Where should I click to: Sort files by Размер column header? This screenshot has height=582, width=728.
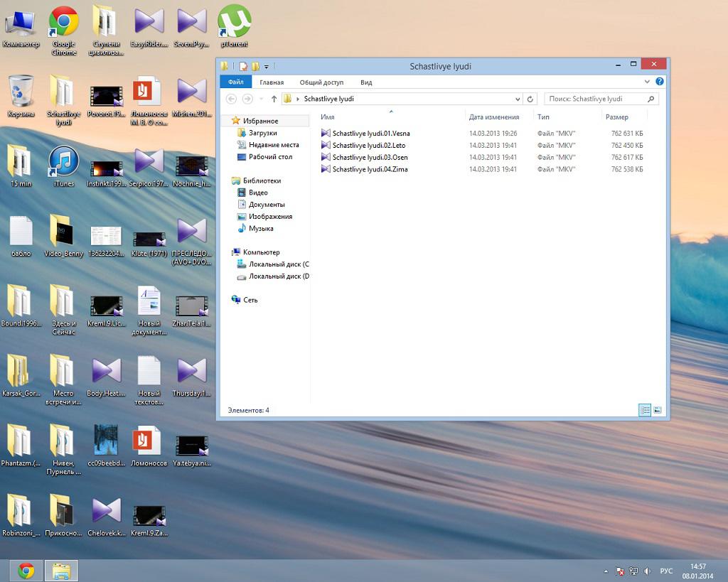(x=616, y=117)
